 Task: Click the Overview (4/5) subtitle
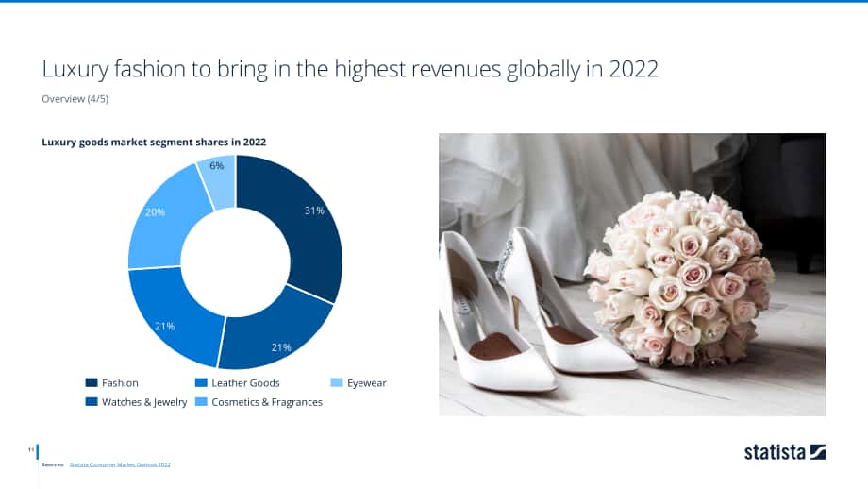click(x=75, y=99)
